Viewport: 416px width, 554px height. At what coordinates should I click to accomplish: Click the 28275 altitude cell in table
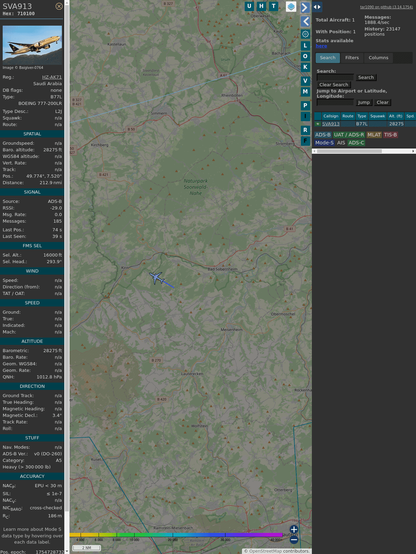pos(396,124)
